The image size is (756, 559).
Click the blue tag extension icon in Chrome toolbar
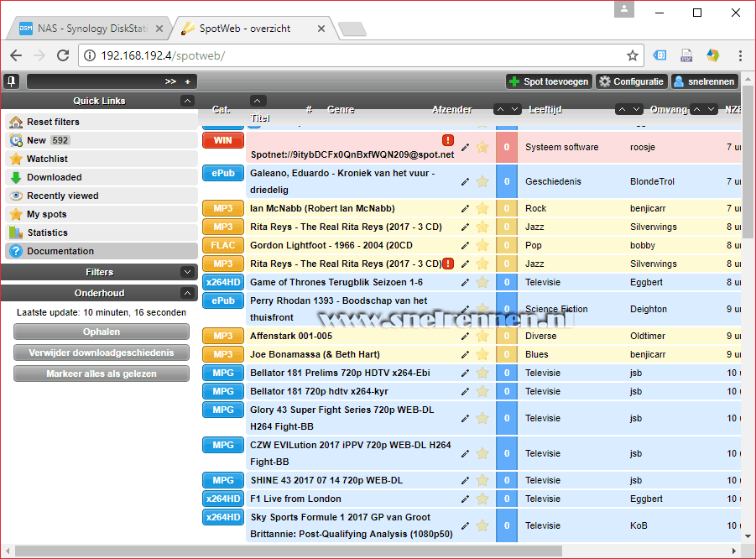(660, 55)
